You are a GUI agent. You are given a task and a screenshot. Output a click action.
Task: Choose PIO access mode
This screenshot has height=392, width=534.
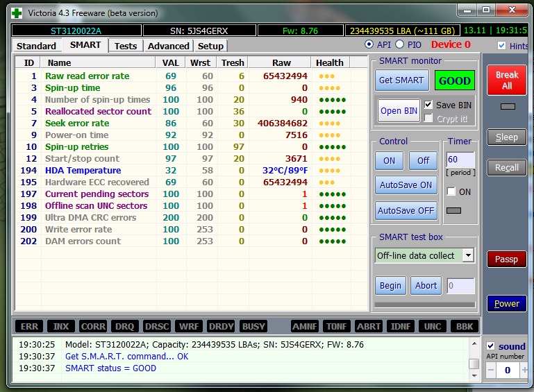click(400, 44)
